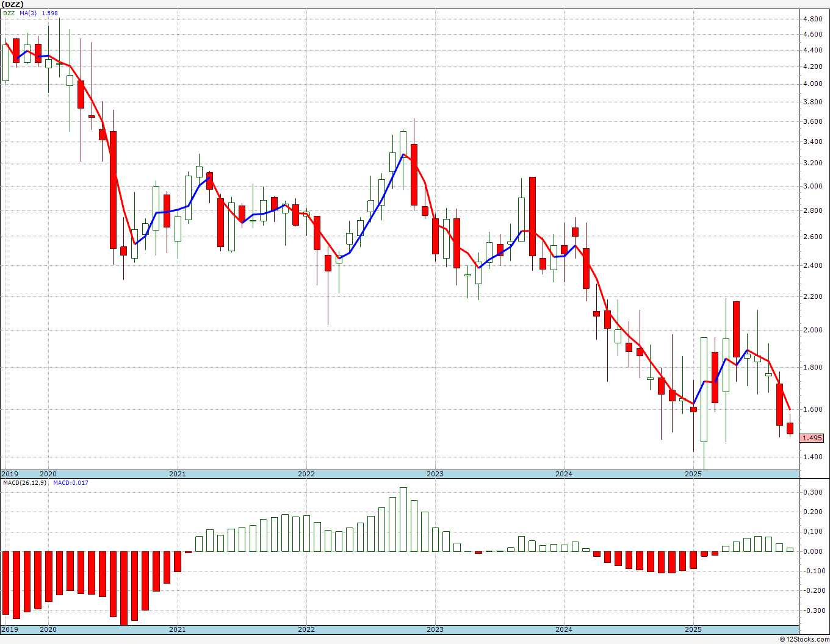830x644 pixels.
Task: Pick the "0.000" MACD axis label
Action: (812, 551)
